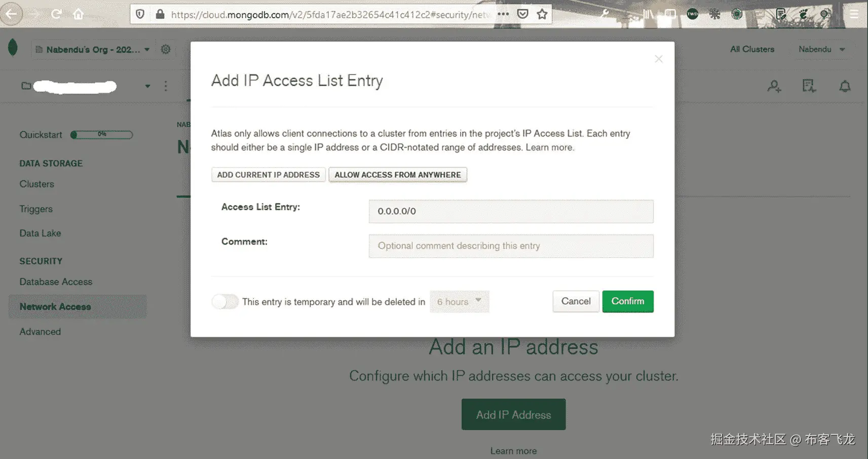
Task: Click the browser home icon
Action: point(79,14)
